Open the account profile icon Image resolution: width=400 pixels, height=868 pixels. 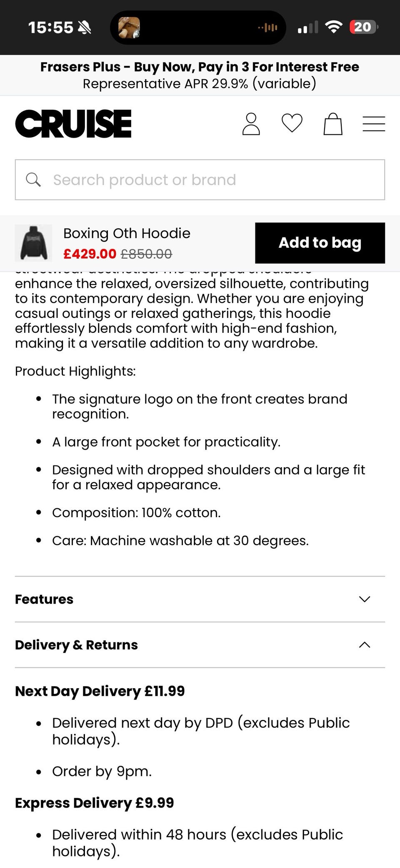click(x=251, y=124)
